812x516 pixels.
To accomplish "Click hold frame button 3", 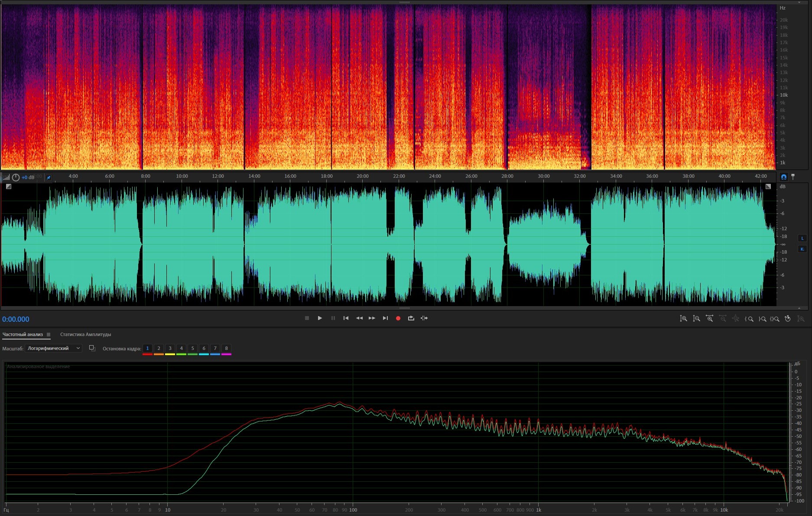I will [170, 348].
